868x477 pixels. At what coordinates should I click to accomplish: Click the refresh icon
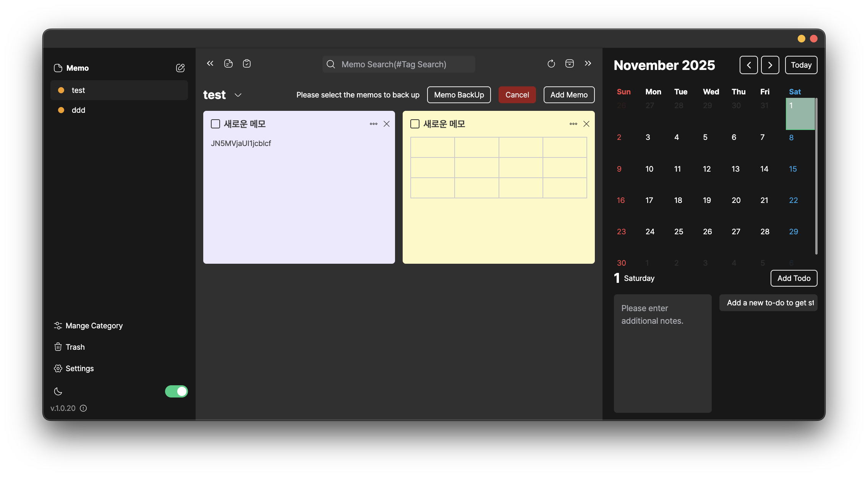point(551,63)
